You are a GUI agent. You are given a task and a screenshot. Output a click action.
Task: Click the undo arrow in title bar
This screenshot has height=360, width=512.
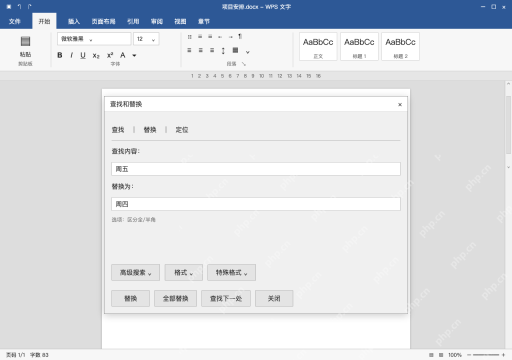tap(19, 7)
